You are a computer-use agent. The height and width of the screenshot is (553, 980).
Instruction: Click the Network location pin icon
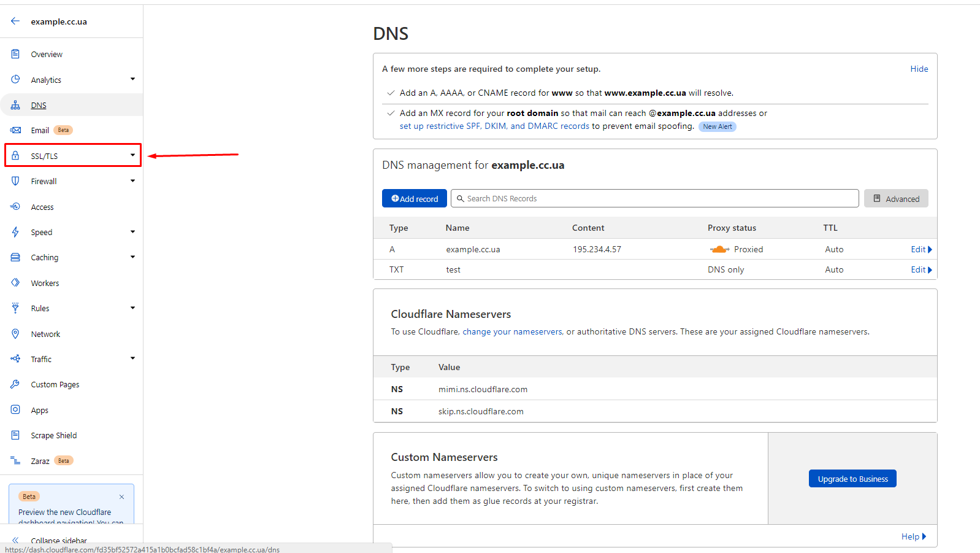tap(15, 333)
